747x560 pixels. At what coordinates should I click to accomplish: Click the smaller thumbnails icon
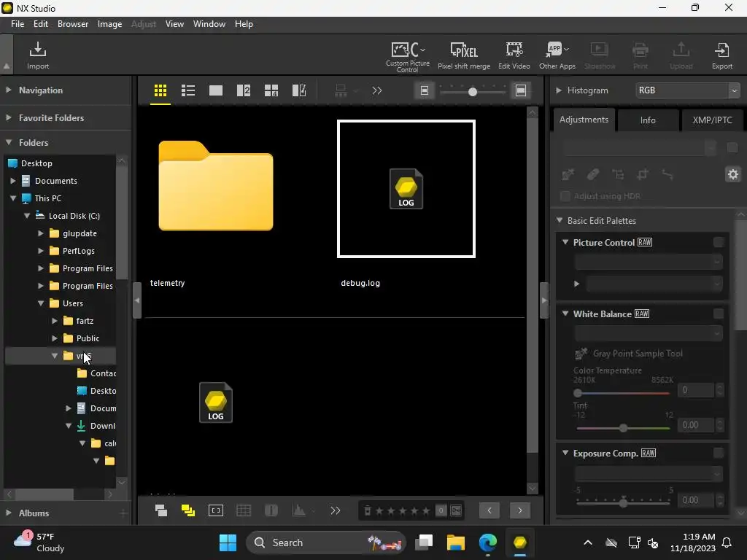click(x=425, y=90)
